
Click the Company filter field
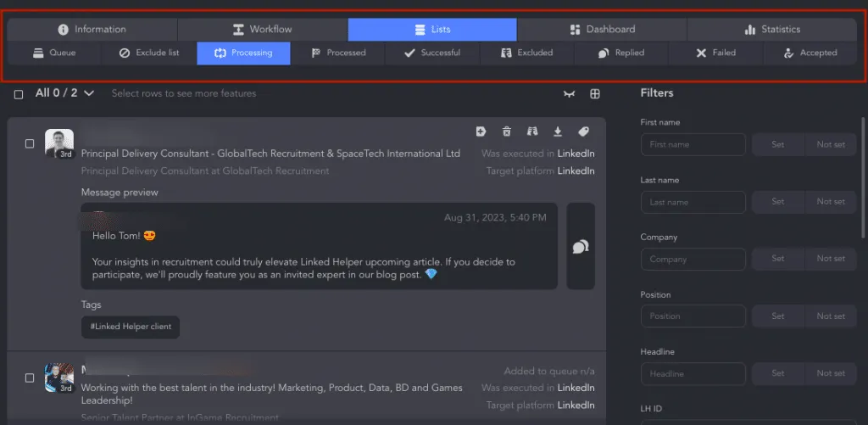pyautogui.click(x=693, y=260)
